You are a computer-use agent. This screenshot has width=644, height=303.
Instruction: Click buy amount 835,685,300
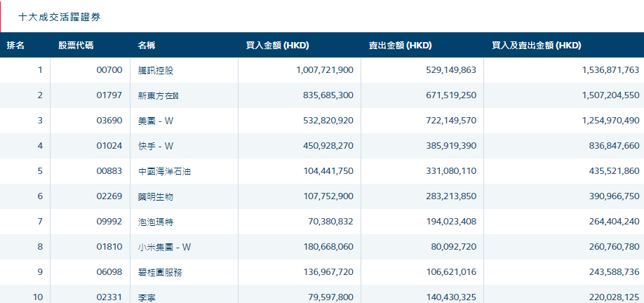(328, 95)
